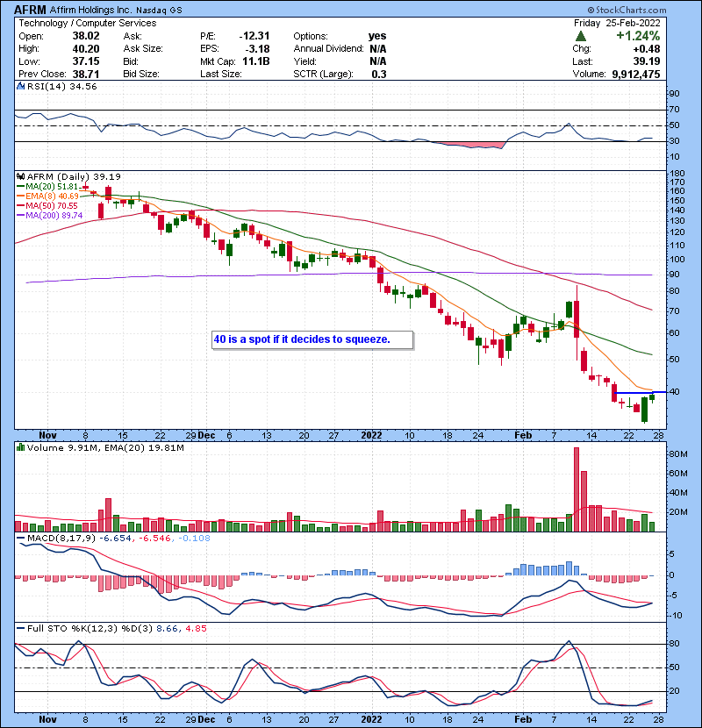Click the MACD(8,17,9) indicator label
The image size is (702, 728).
tap(61, 539)
